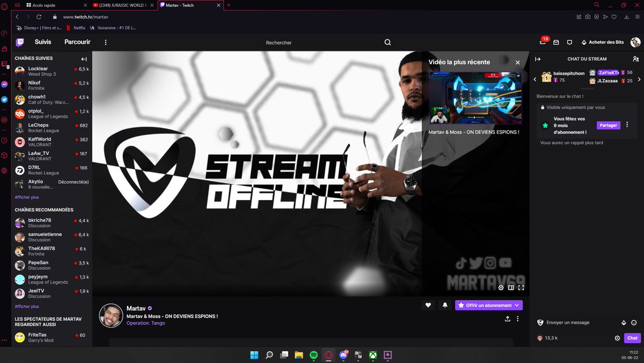
Task: Open Discord from the taskbar
Action: coord(344,355)
